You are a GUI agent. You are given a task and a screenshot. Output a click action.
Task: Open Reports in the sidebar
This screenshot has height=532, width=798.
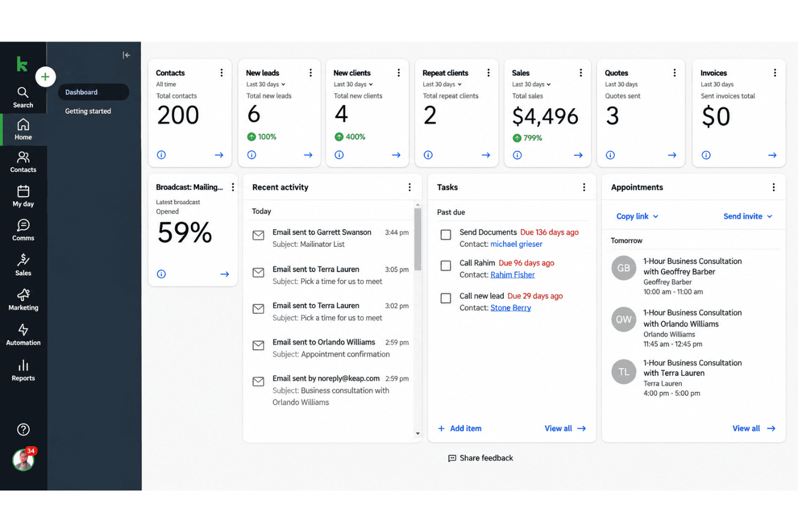click(x=23, y=371)
